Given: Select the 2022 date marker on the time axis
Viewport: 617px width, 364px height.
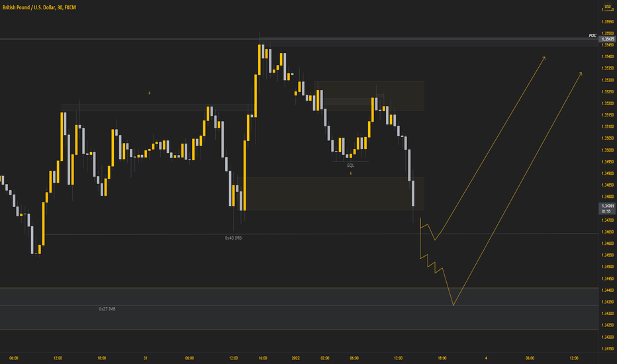Looking at the screenshot, I should point(295,358).
